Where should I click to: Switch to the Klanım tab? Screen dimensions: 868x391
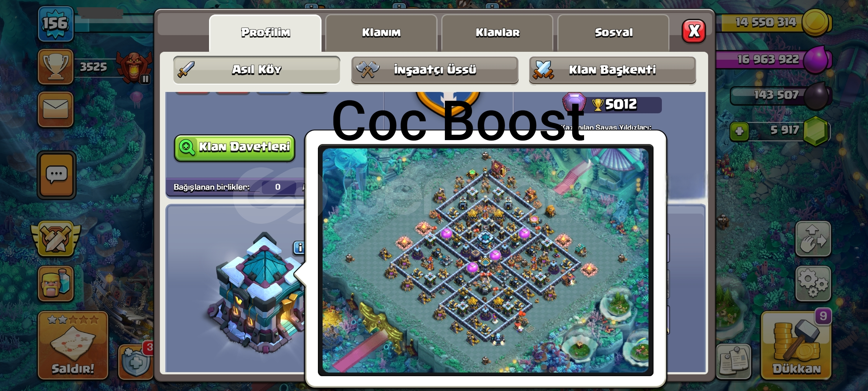(x=381, y=33)
